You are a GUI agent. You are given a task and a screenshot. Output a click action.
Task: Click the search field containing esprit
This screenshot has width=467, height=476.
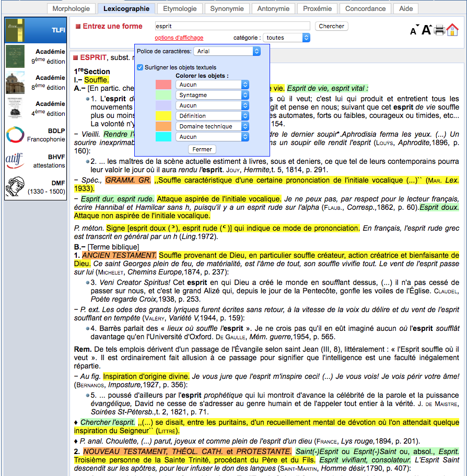pos(232,26)
